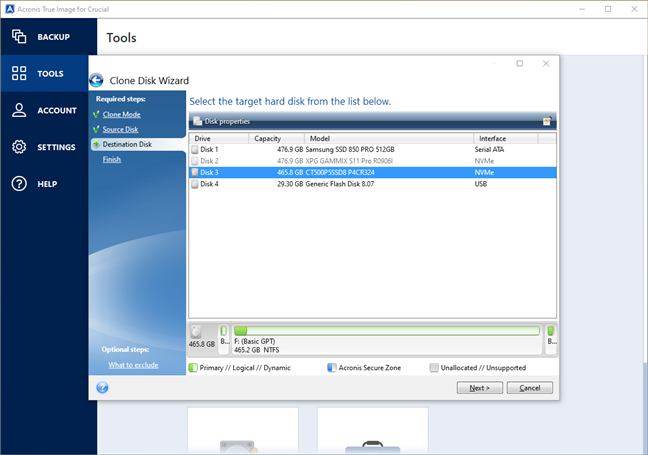Click the 29.30 GB capacity cell
The width and height of the screenshot is (648, 455).
(290, 184)
